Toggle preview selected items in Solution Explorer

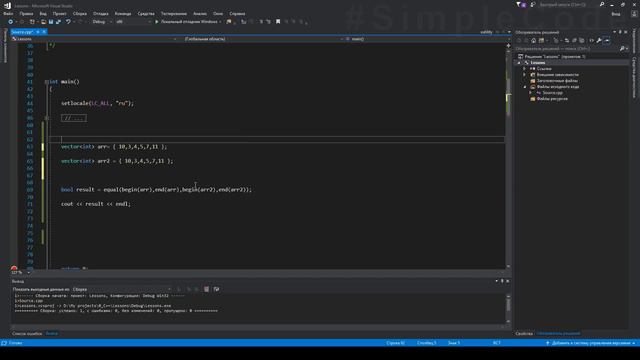[607, 40]
